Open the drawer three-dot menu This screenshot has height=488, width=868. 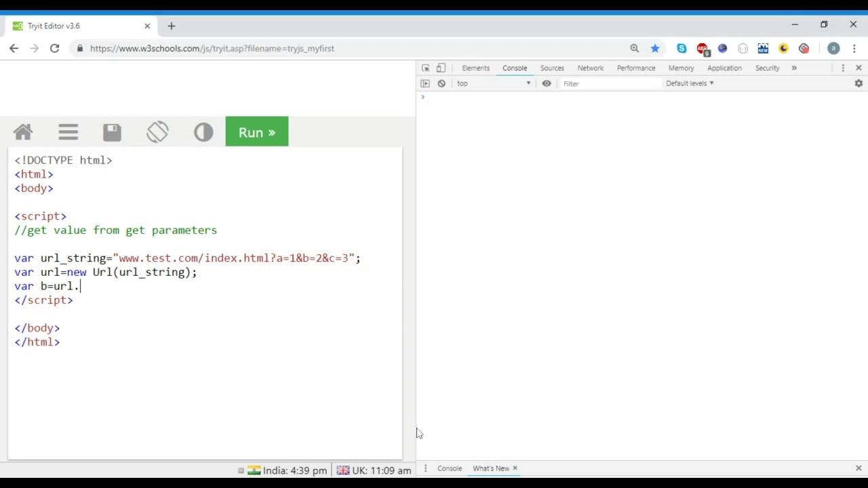click(425, 468)
